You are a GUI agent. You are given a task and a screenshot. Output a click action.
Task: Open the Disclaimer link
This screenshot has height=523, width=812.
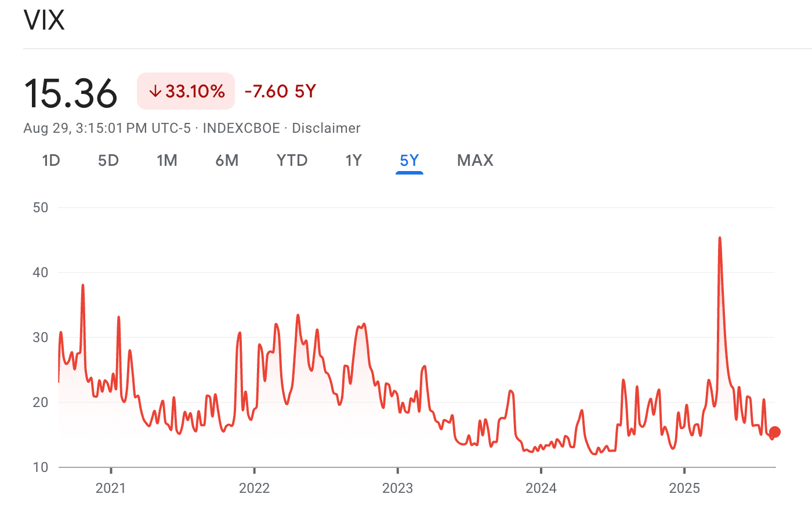click(x=327, y=128)
